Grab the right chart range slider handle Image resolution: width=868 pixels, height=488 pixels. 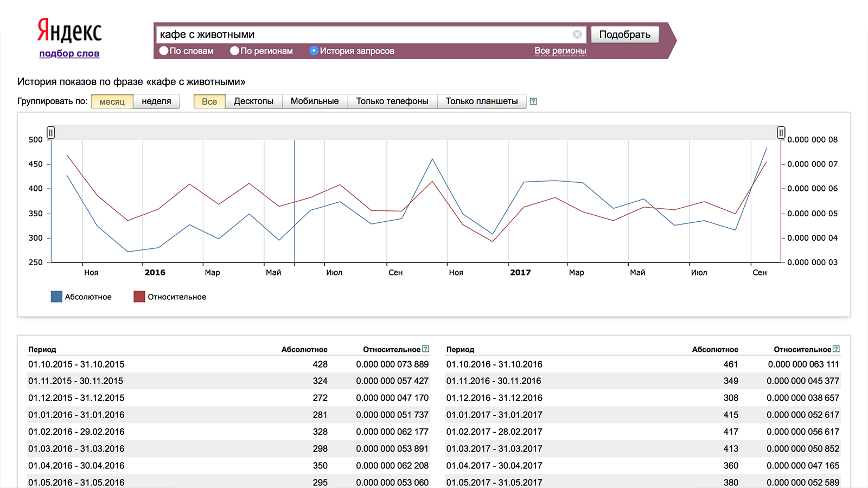coord(781,132)
